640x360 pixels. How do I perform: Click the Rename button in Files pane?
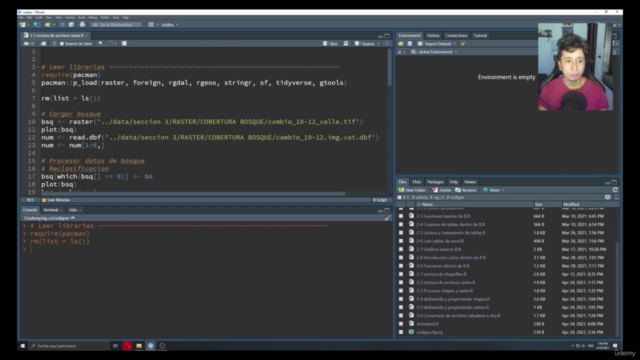pos(466,190)
